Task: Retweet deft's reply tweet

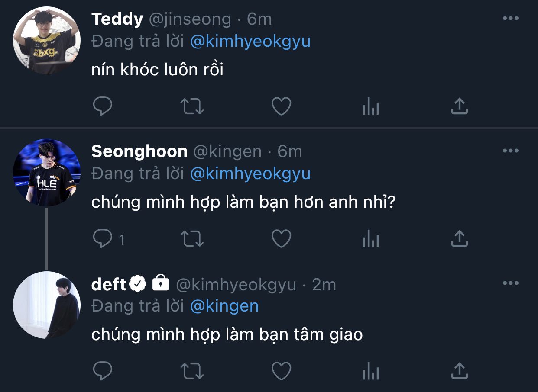Action: [192, 371]
